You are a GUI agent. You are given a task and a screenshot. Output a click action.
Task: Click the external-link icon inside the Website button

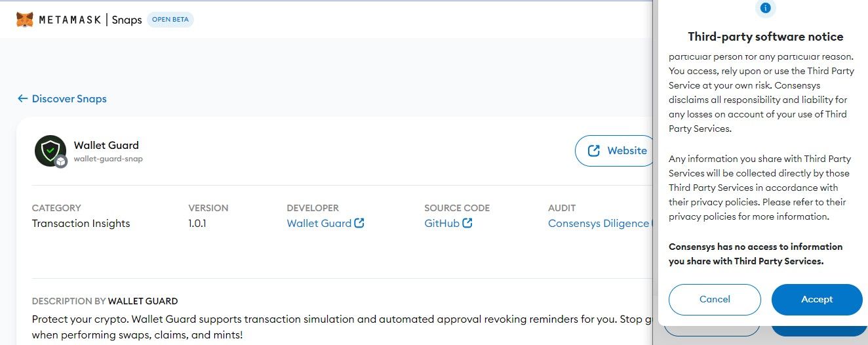[594, 151]
